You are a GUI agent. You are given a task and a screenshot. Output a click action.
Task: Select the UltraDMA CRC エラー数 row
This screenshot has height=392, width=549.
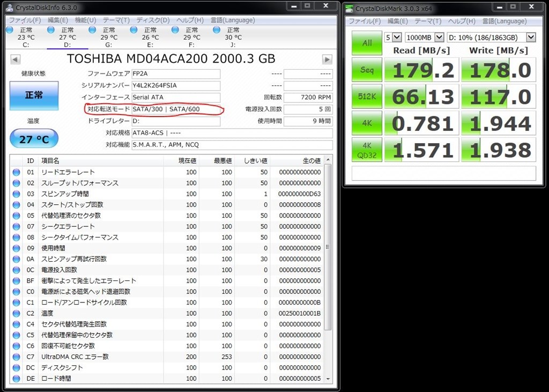click(167, 357)
